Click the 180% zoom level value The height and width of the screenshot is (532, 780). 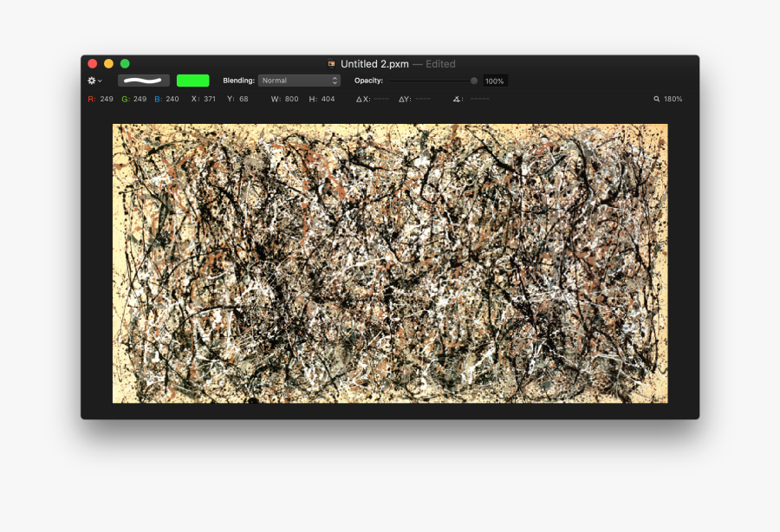point(673,100)
